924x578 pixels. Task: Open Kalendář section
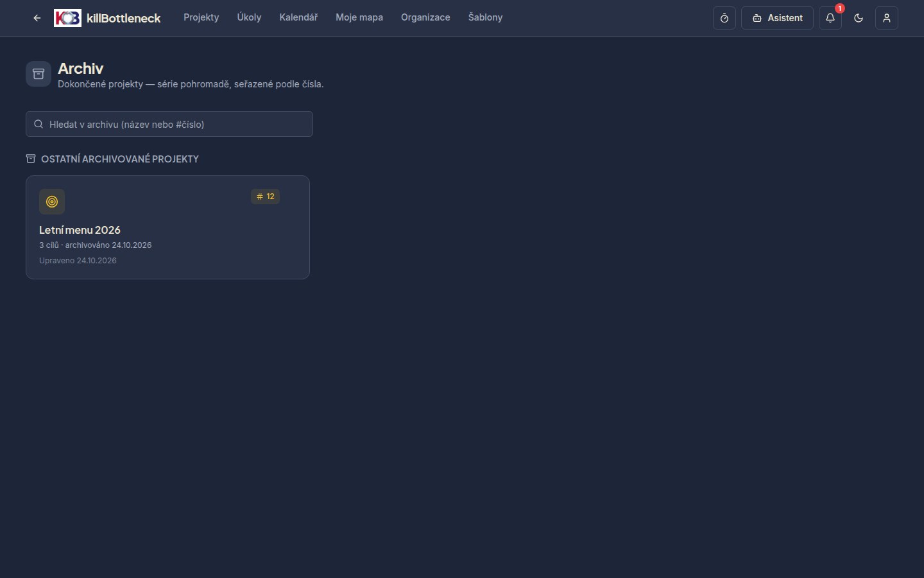298,17
